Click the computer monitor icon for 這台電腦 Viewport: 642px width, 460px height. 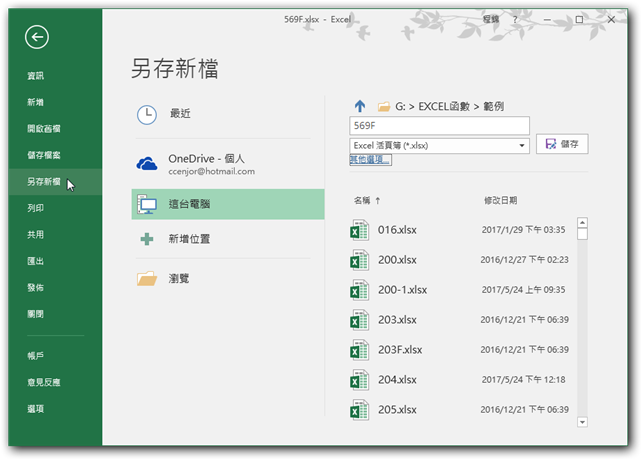147,204
